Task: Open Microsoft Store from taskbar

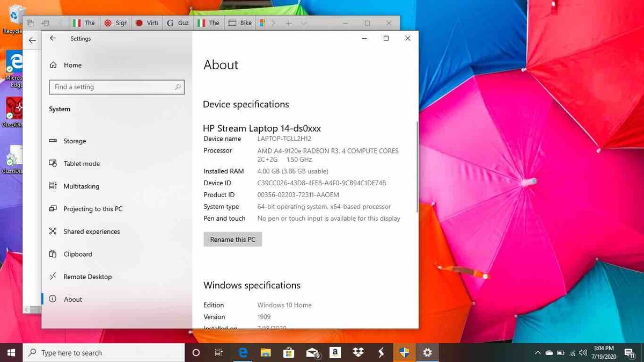Action: (x=289, y=353)
